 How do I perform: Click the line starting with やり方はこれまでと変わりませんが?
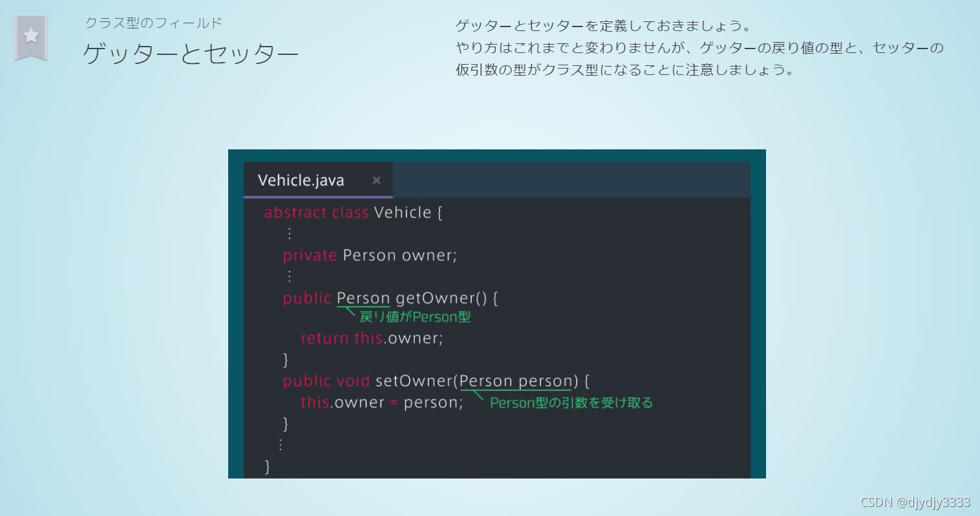pyautogui.click(x=699, y=48)
